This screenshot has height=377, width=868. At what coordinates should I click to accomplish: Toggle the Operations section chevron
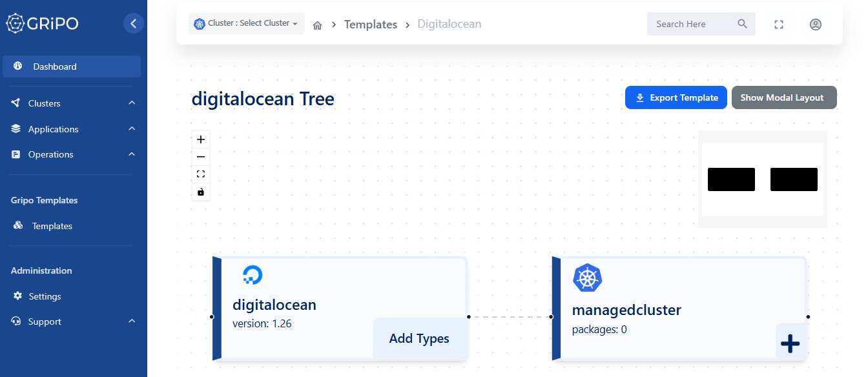pos(132,154)
